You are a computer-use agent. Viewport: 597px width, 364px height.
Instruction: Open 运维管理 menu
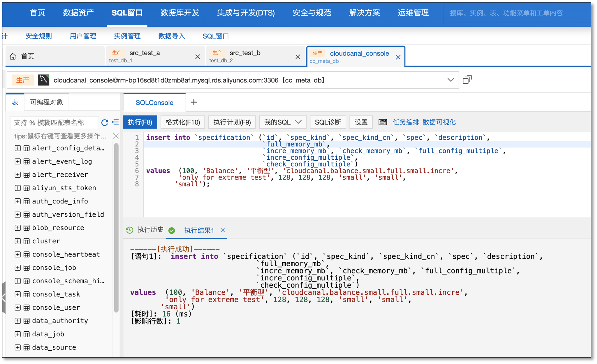pos(413,13)
